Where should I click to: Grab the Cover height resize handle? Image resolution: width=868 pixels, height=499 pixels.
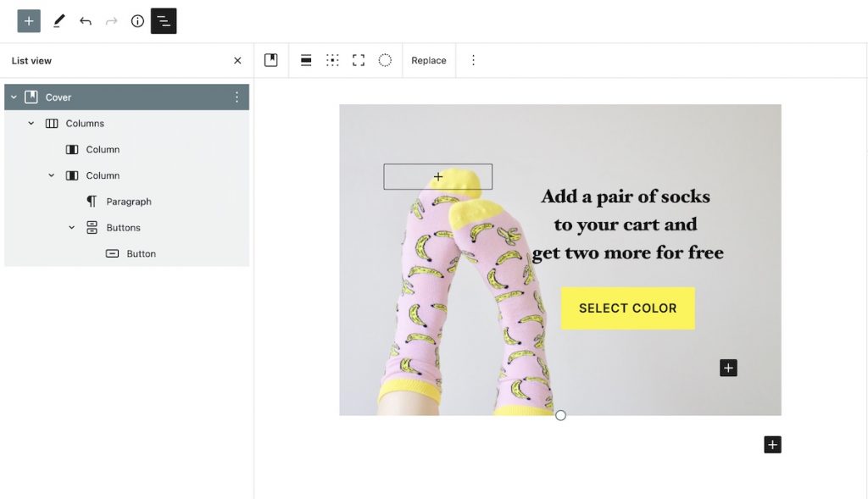click(x=560, y=415)
